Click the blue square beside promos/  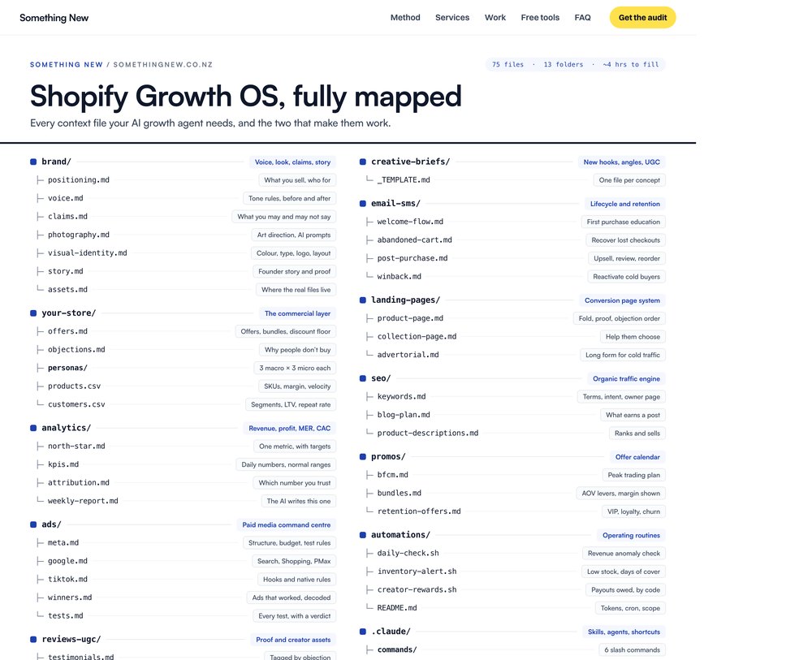[x=362, y=456]
